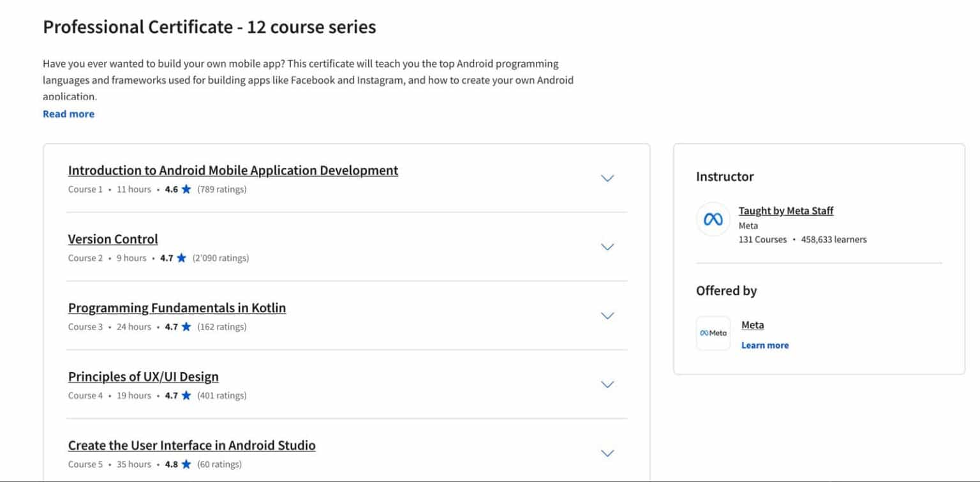
Task: Open Create the User Interface in Android Studio dropdown
Action: (x=607, y=453)
